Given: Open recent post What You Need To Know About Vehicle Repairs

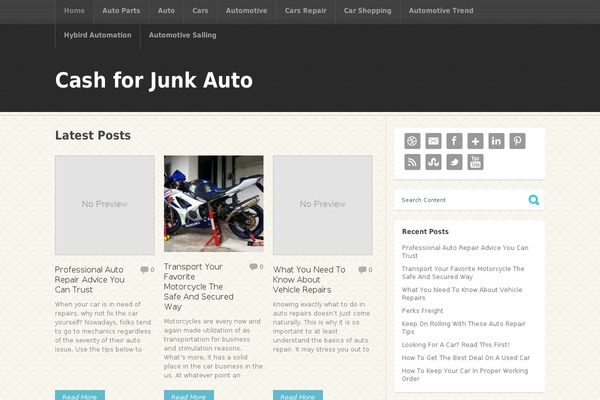Looking at the screenshot, I should pos(461,294).
